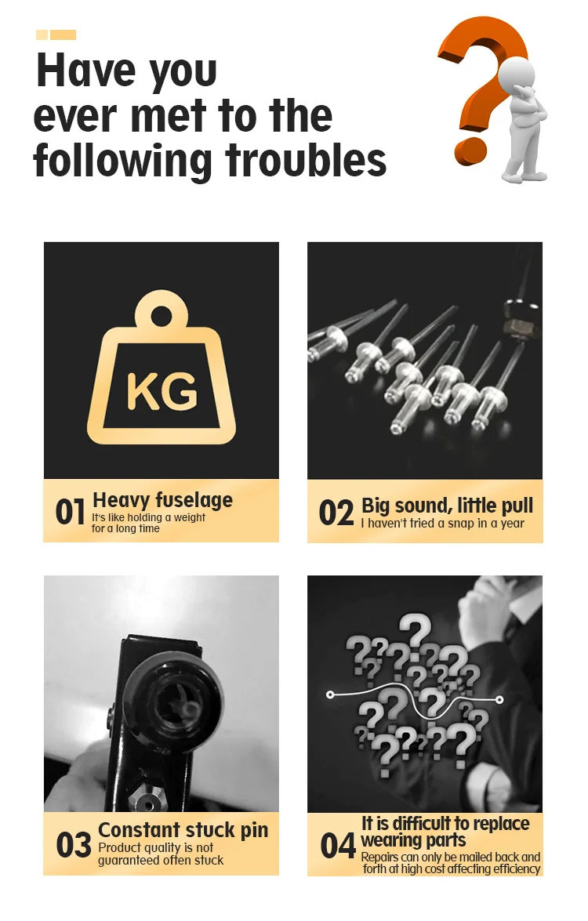
Task: Select the 'Constant stuck pin' heading
Action: 183,830
